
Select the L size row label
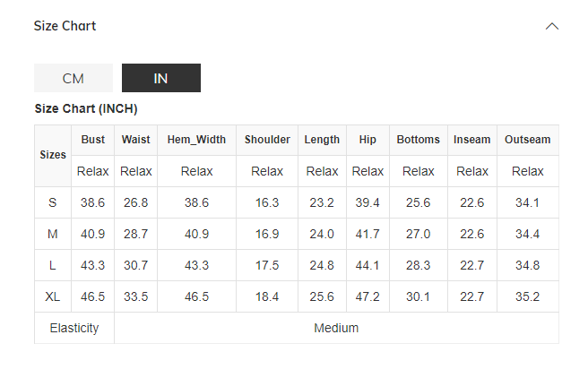53,265
